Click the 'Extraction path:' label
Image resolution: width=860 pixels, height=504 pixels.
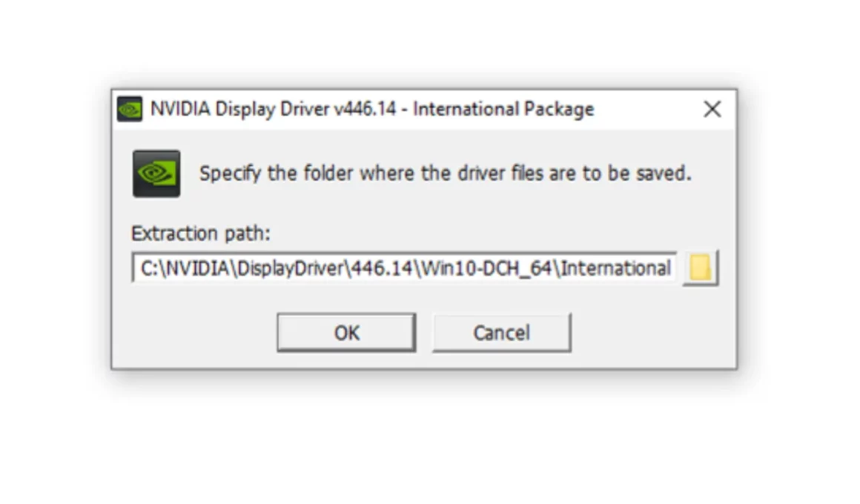click(x=201, y=233)
